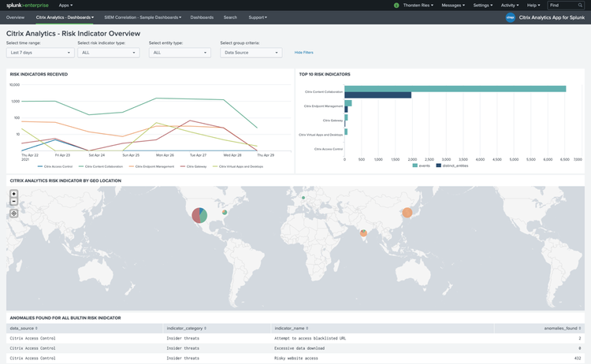591x364 pixels.
Task: Click the search magnifier in Find box
Action: click(580, 6)
